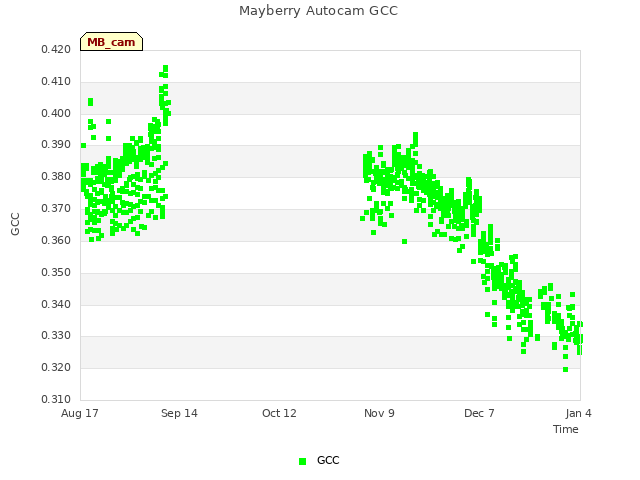Viewport: 640px width, 480px height.
Task: Click the isolated data point at 0.360 in November
Action: click(x=404, y=242)
